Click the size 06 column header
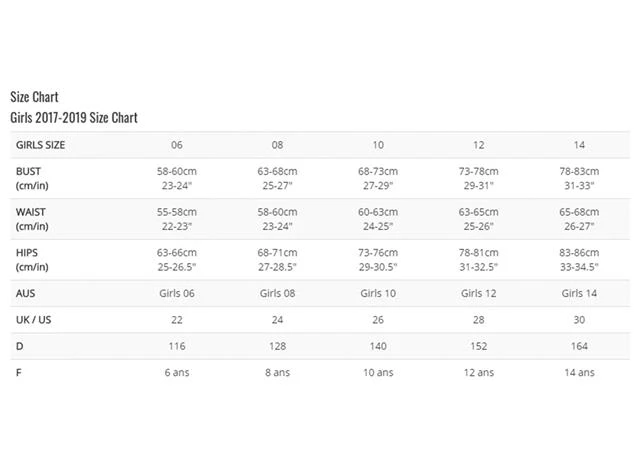Screen dimensions: 635x476 pos(177,145)
